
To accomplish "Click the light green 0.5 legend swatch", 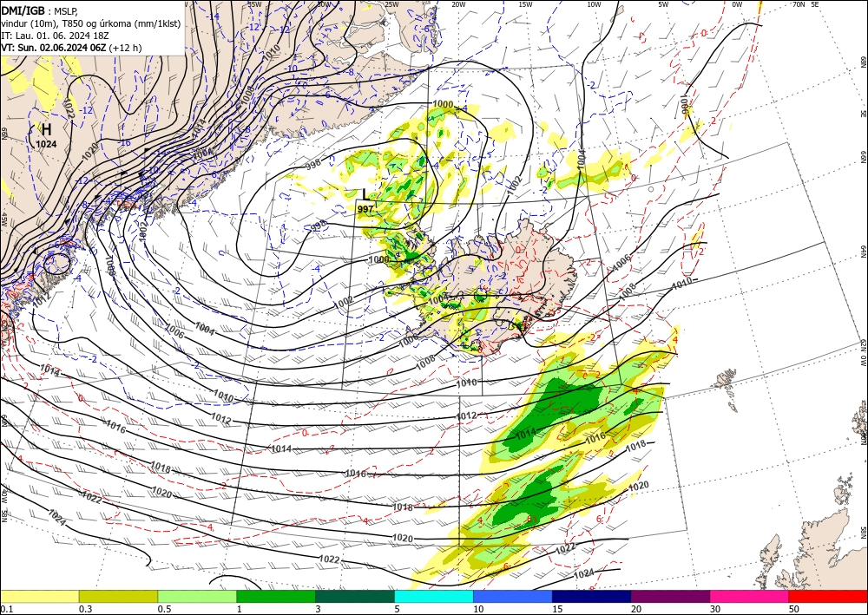I will (197, 596).
